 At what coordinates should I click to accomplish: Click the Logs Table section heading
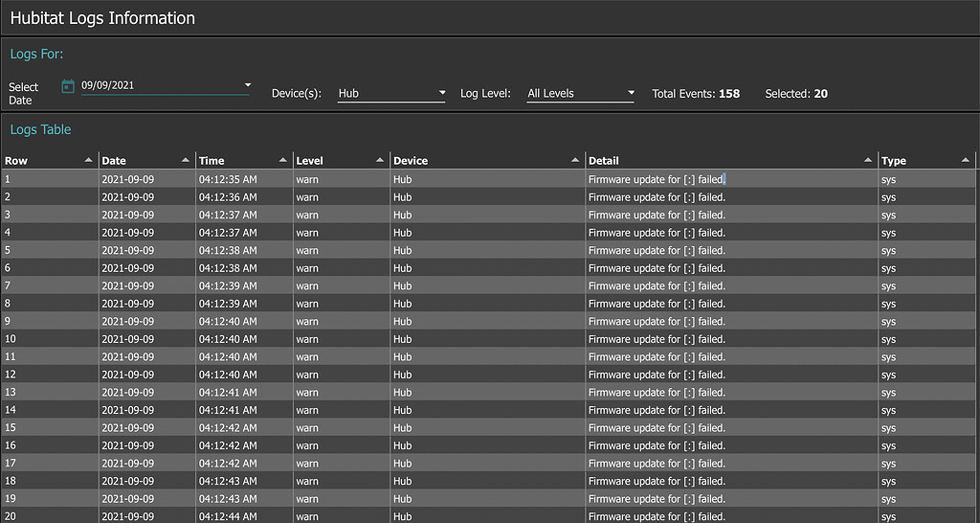pyautogui.click(x=40, y=129)
